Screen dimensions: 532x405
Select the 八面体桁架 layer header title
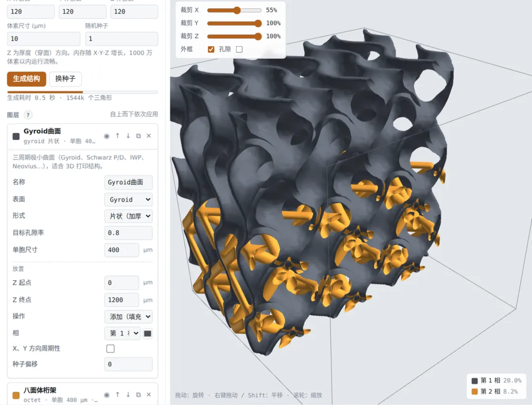pyautogui.click(x=40, y=390)
